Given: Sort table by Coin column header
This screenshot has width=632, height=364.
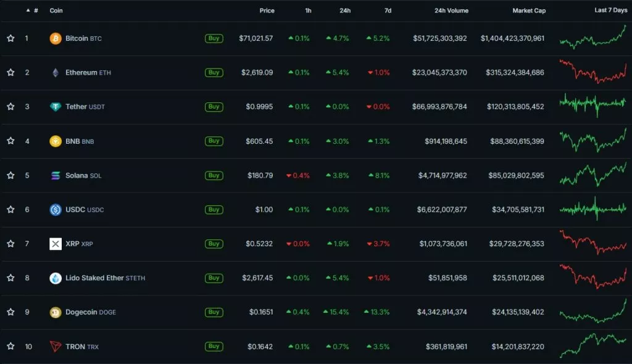Looking at the screenshot, I should [56, 10].
